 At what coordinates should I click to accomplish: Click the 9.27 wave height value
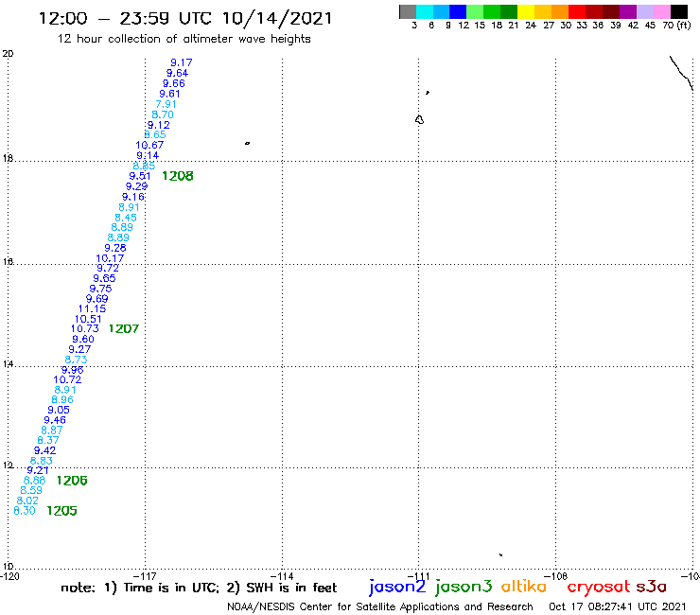click(79, 349)
